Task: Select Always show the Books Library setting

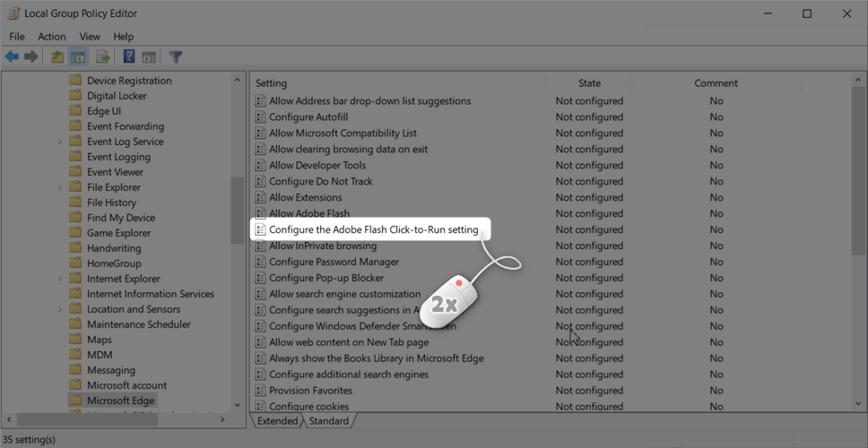Action: [377, 358]
